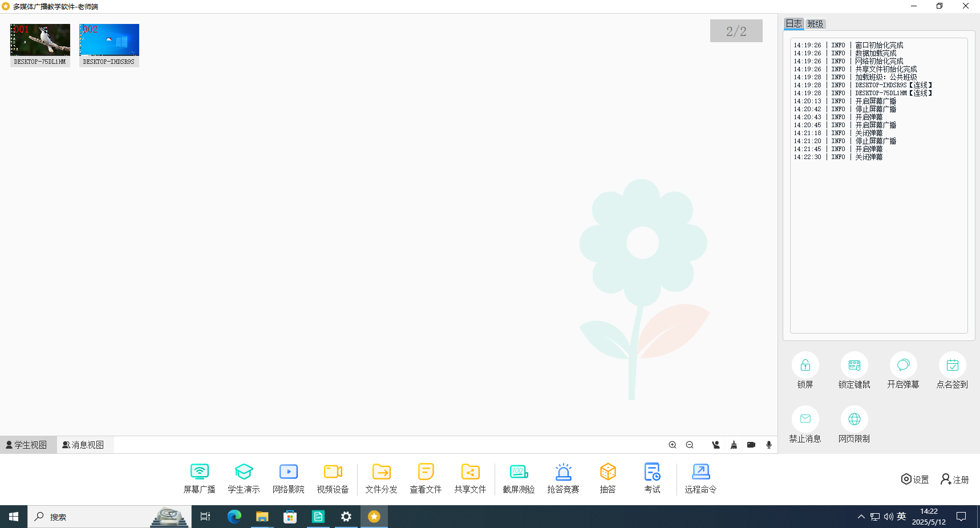980x528 pixels.
Task: Open 设置 settings
Action: 915,480
